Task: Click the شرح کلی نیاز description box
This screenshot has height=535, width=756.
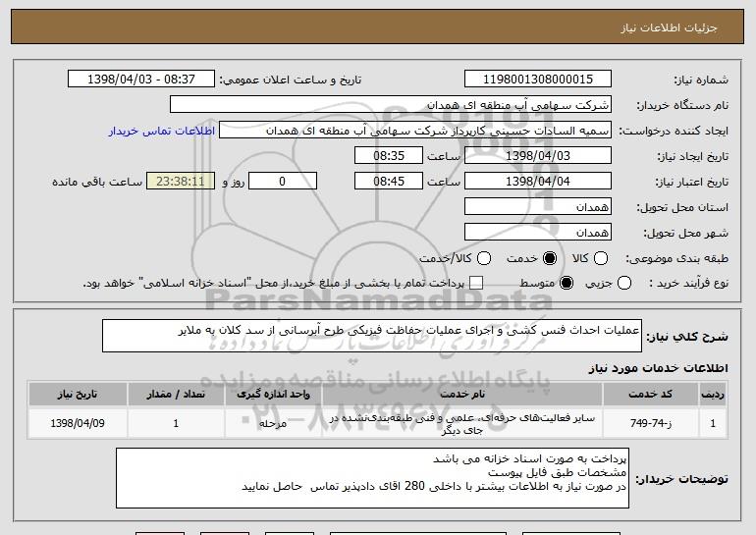Action: tap(372, 336)
